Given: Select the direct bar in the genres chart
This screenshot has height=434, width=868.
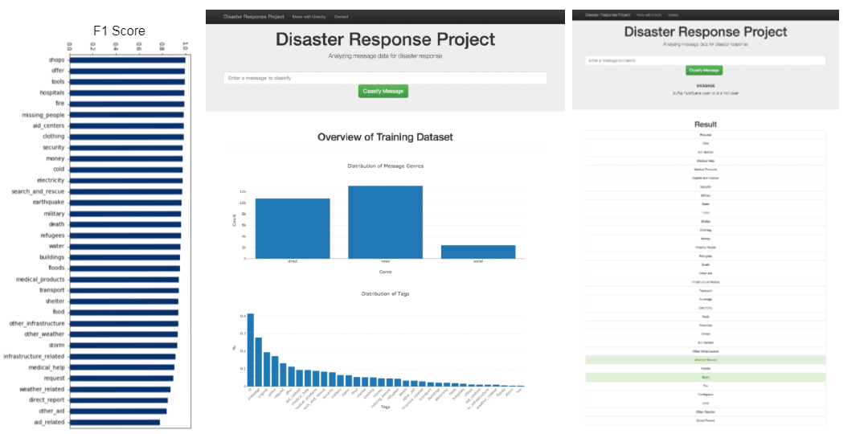Looking at the screenshot, I should [293, 228].
